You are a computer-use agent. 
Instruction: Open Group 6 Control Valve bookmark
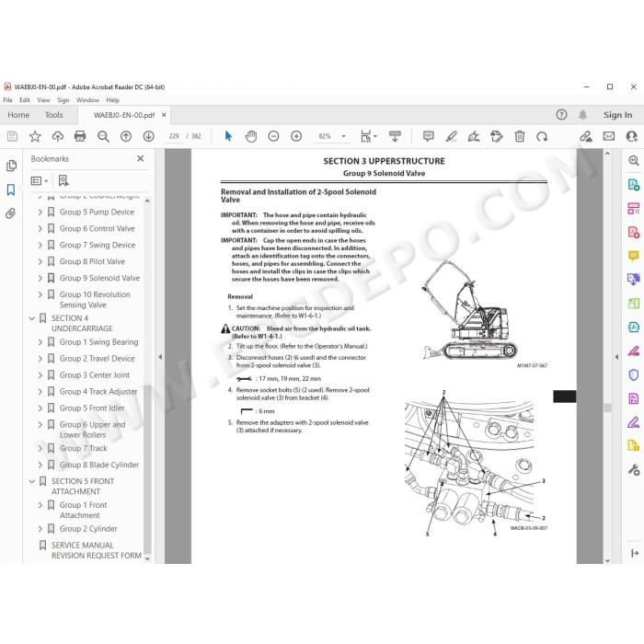pyautogui.click(x=98, y=228)
